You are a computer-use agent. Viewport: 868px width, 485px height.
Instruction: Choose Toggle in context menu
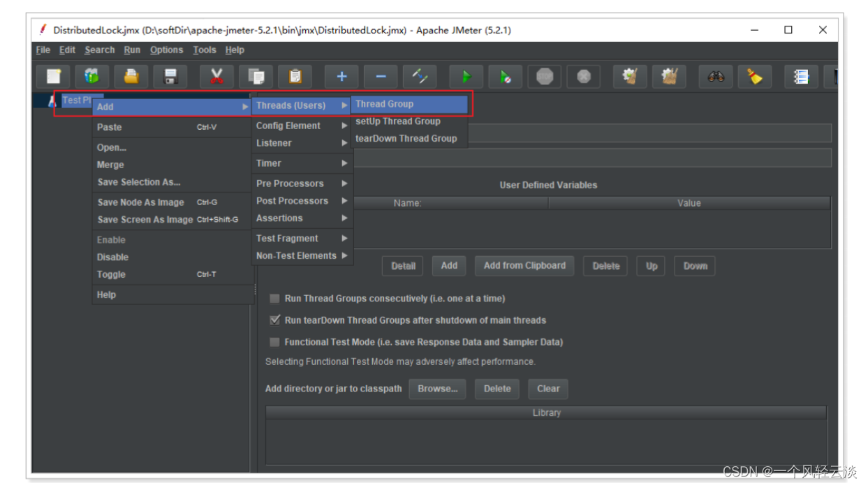(x=172, y=275)
